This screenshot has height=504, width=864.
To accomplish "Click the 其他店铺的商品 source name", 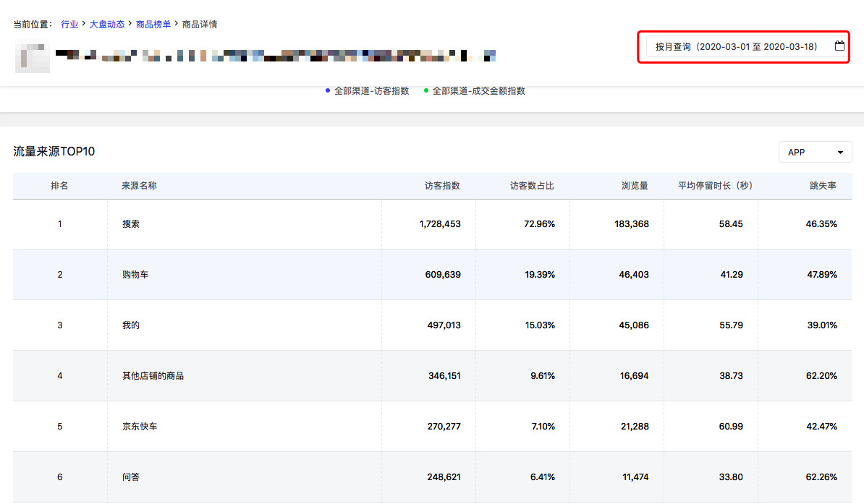I will point(153,376).
